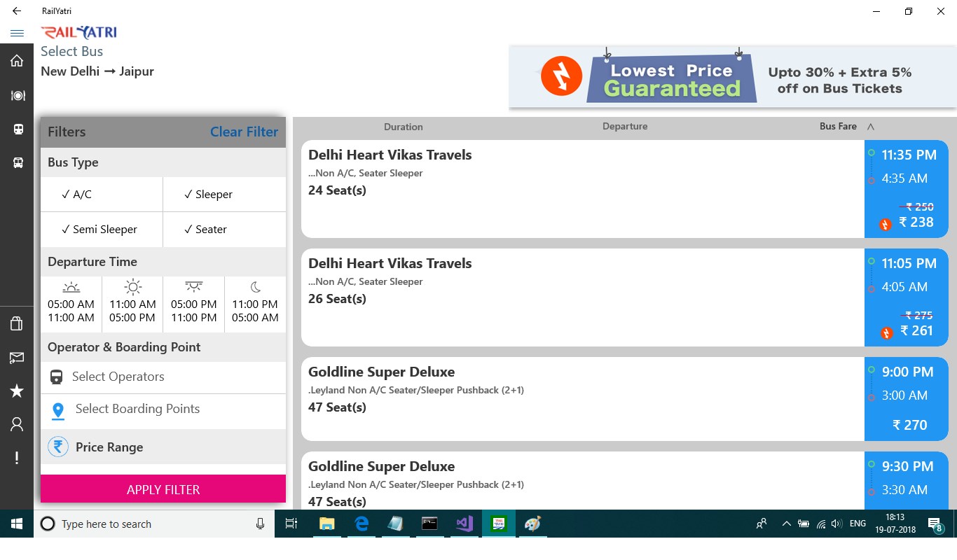Click the rupee icon beside Price Range
The height and width of the screenshot is (560, 957).
click(x=58, y=447)
